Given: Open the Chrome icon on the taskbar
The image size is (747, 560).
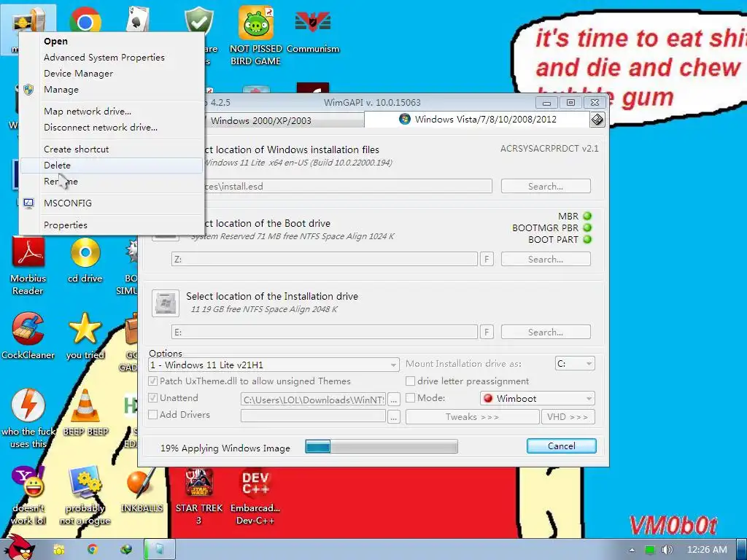Looking at the screenshot, I should point(93,550).
